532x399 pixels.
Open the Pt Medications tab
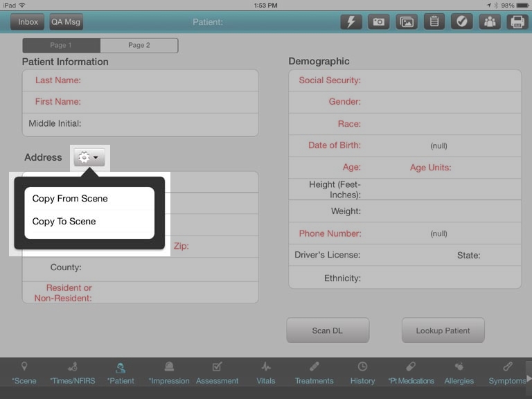tap(411, 373)
